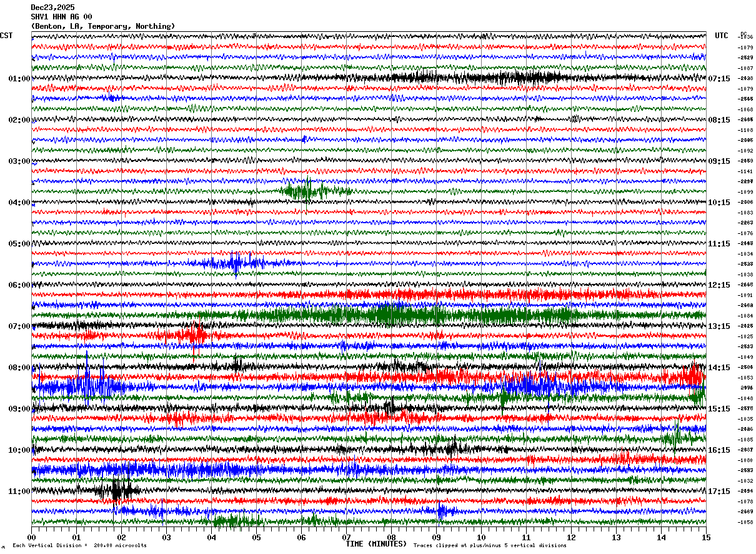Select the 01:00 CST time label
This screenshot has width=756, height=554.
[x=19, y=79]
